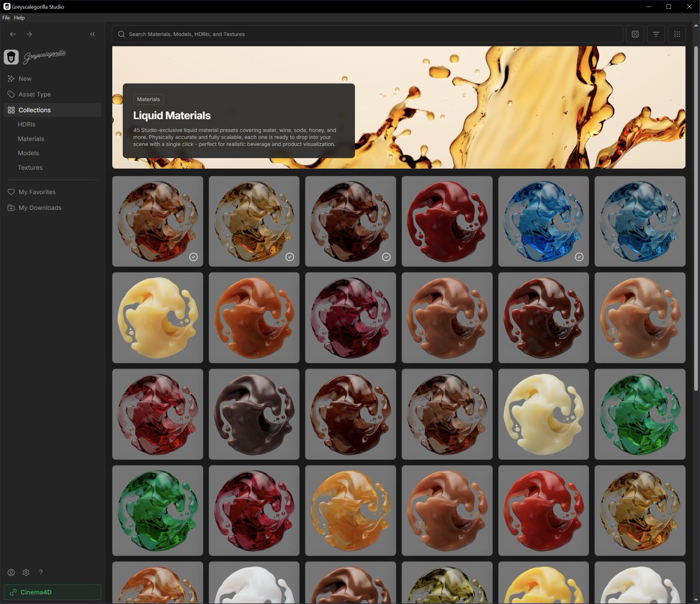Click into the search materials field

[x=367, y=34]
